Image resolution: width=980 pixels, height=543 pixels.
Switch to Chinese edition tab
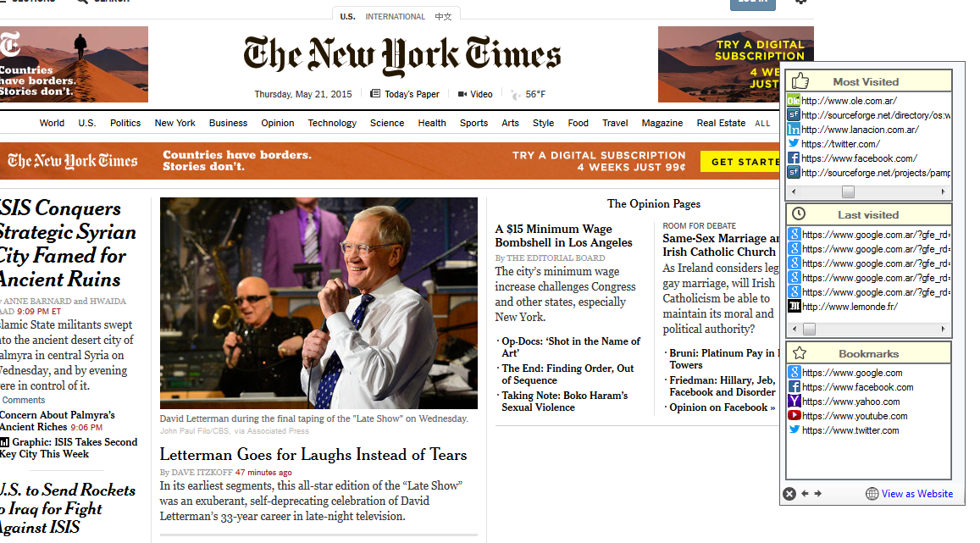443,16
